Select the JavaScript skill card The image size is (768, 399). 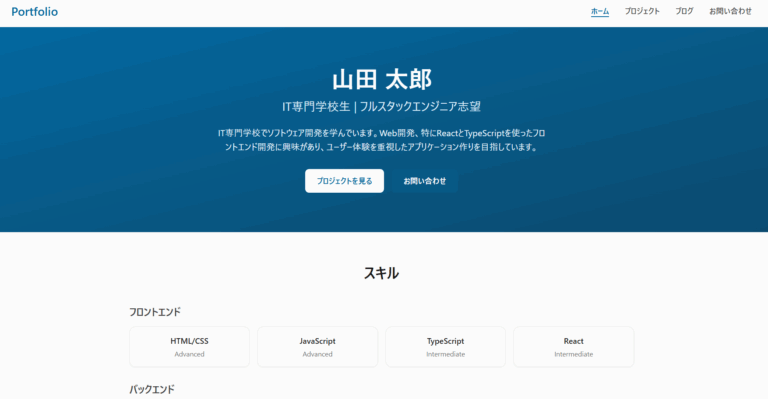point(317,347)
